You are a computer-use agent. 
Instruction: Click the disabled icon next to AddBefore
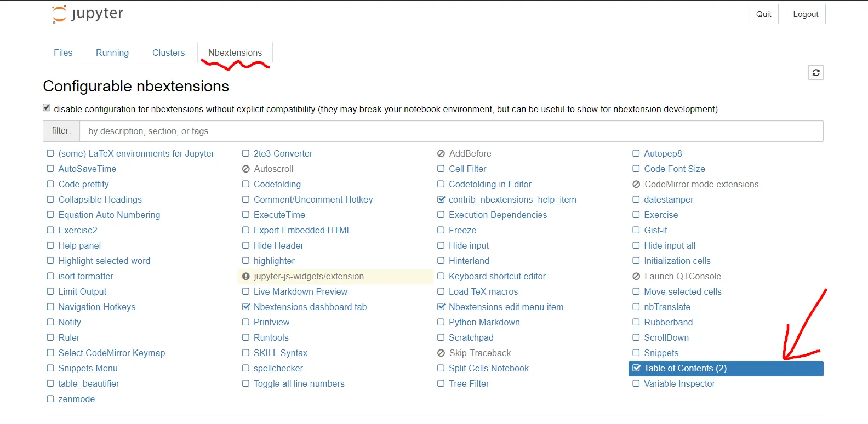coord(441,154)
